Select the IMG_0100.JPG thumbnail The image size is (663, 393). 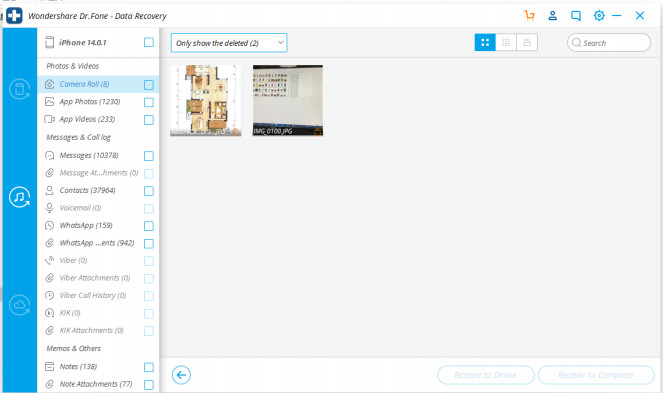[288, 100]
